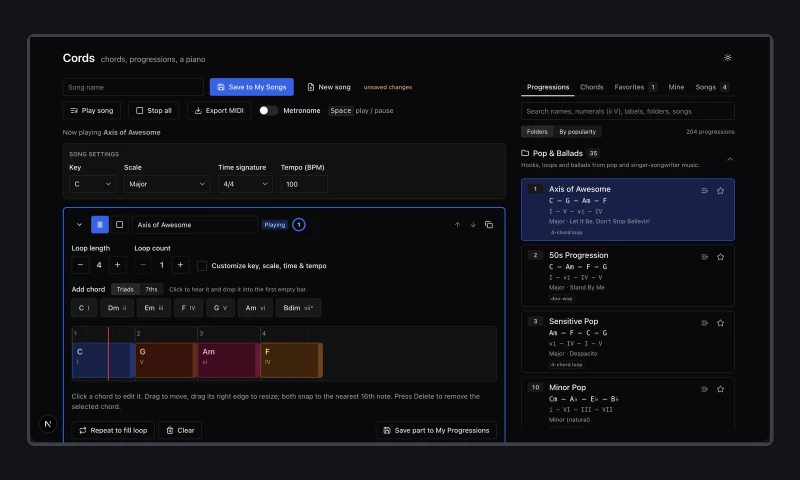Viewport: 800px width, 480px height.
Task: Increase the loop length
Action: pos(117,265)
